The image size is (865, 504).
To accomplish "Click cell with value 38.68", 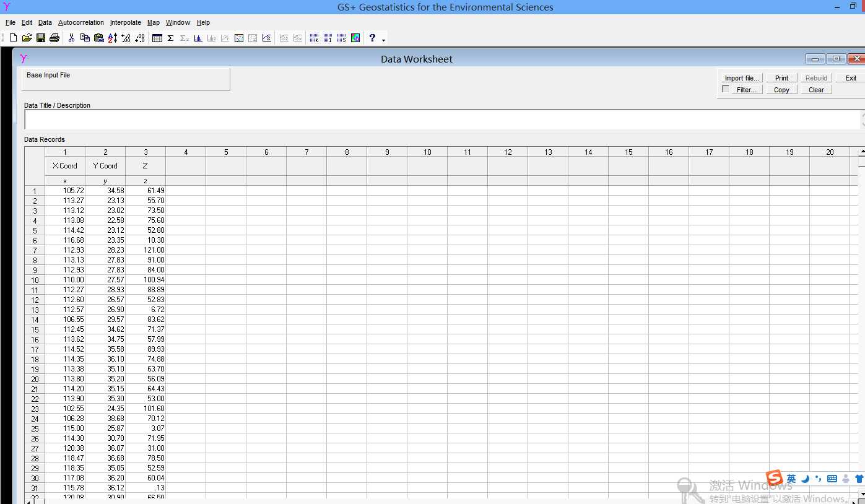I will pyautogui.click(x=105, y=419).
